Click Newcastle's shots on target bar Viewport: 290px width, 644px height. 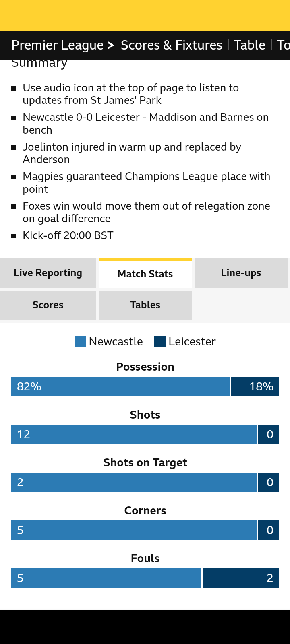tap(134, 483)
